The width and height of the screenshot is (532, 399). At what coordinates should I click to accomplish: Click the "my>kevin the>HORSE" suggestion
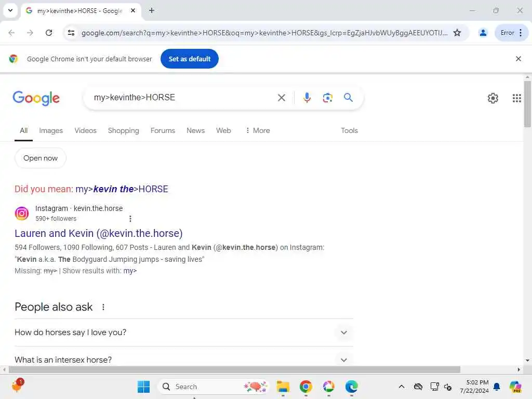pos(122,189)
